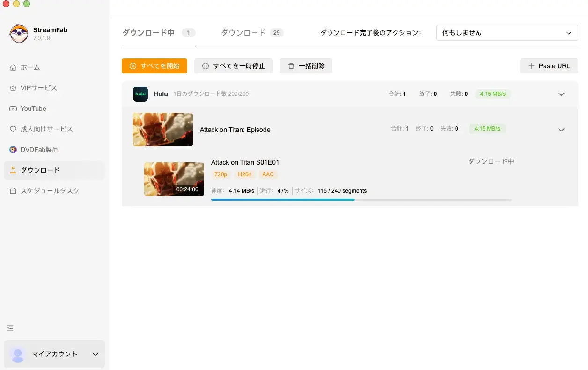Click the 115 / 240 segments text
Screen dimensions: 588x370
point(342,191)
